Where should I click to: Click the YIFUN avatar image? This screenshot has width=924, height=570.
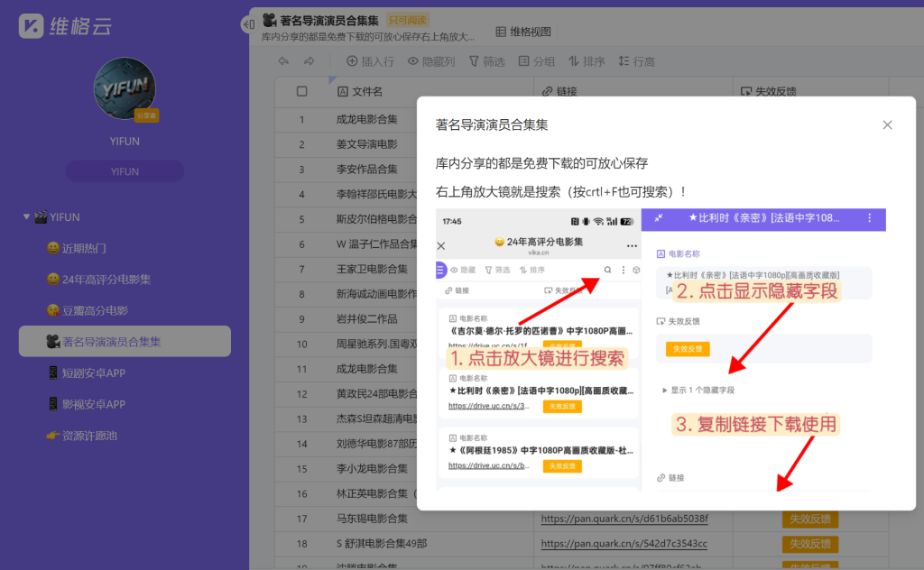coord(125,88)
